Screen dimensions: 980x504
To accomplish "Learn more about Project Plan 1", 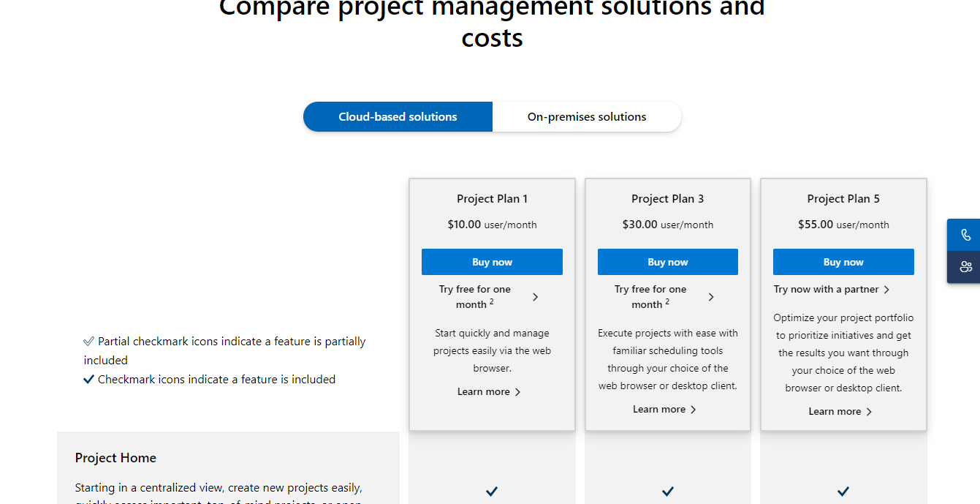I will coord(489,392).
